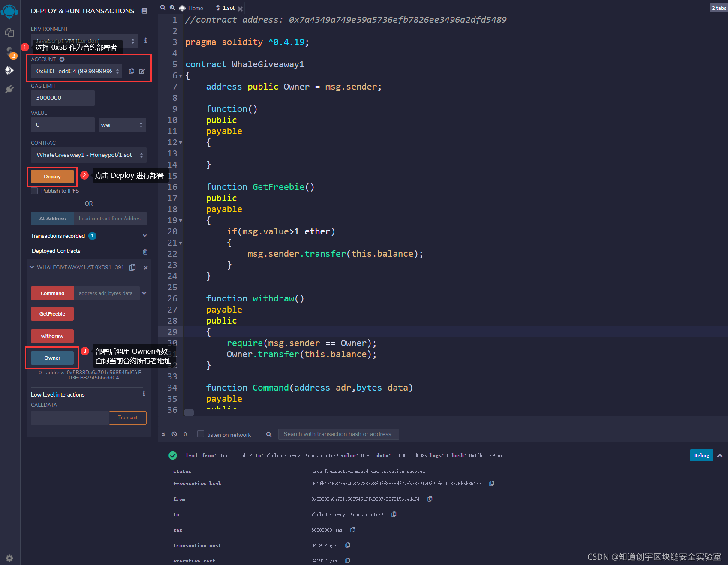
Task: Expand the Command function parameters
Action: [x=144, y=293]
